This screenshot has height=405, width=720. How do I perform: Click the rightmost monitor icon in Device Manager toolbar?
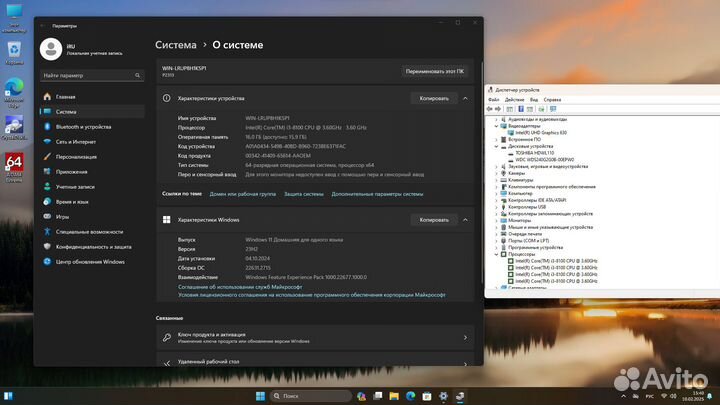point(553,109)
